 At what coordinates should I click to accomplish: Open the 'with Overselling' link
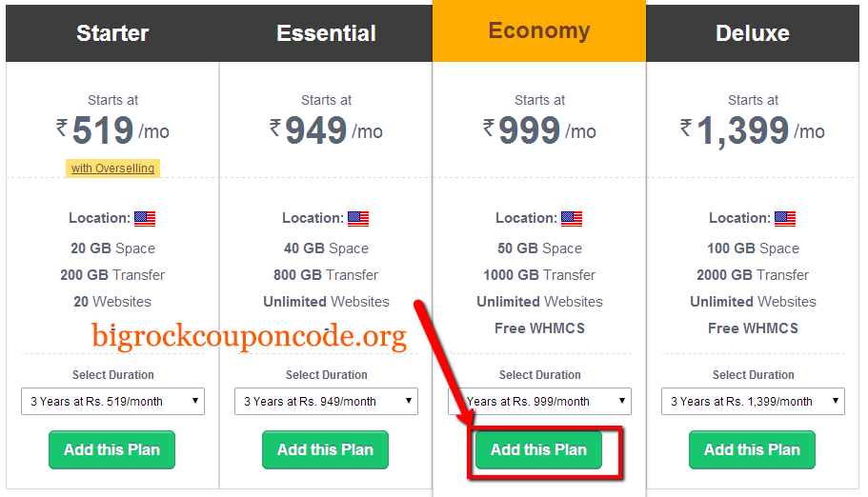113,169
